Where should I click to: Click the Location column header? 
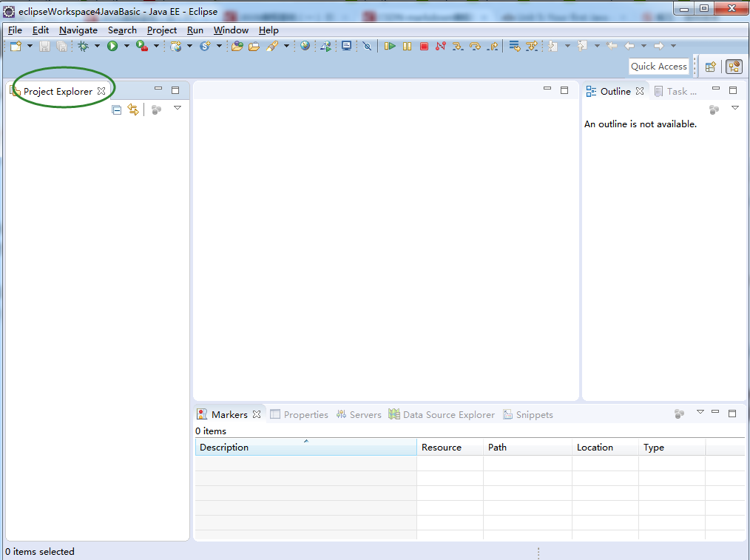coord(605,447)
